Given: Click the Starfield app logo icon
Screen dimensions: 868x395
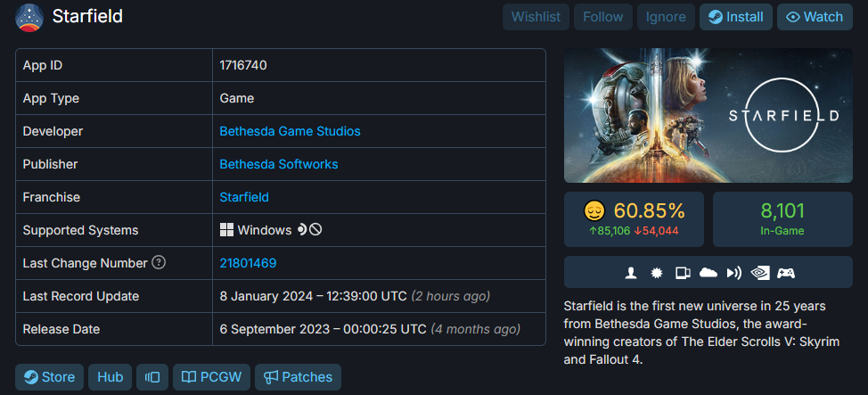Looking at the screenshot, I should [29, 17].
